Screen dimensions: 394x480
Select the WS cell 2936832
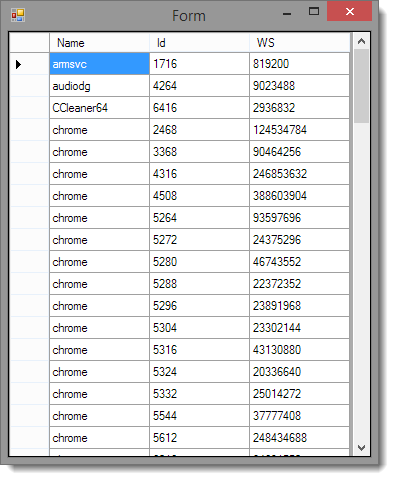(299, 108)
